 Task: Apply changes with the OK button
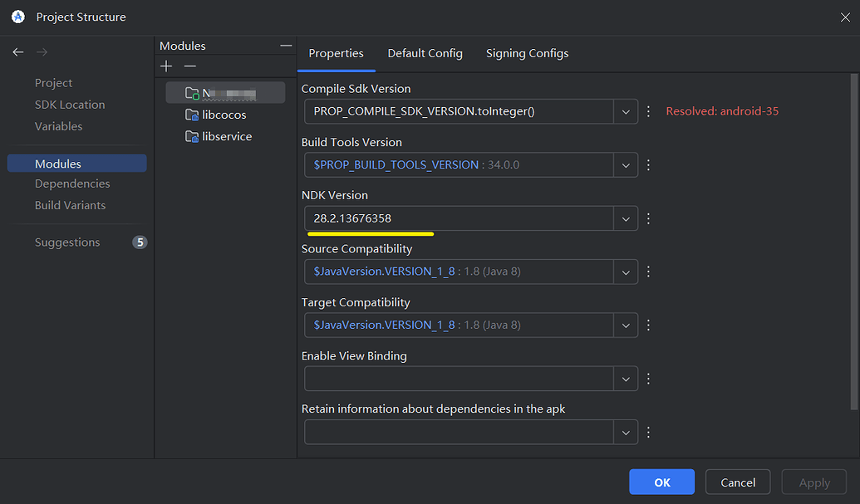[661, 482]
